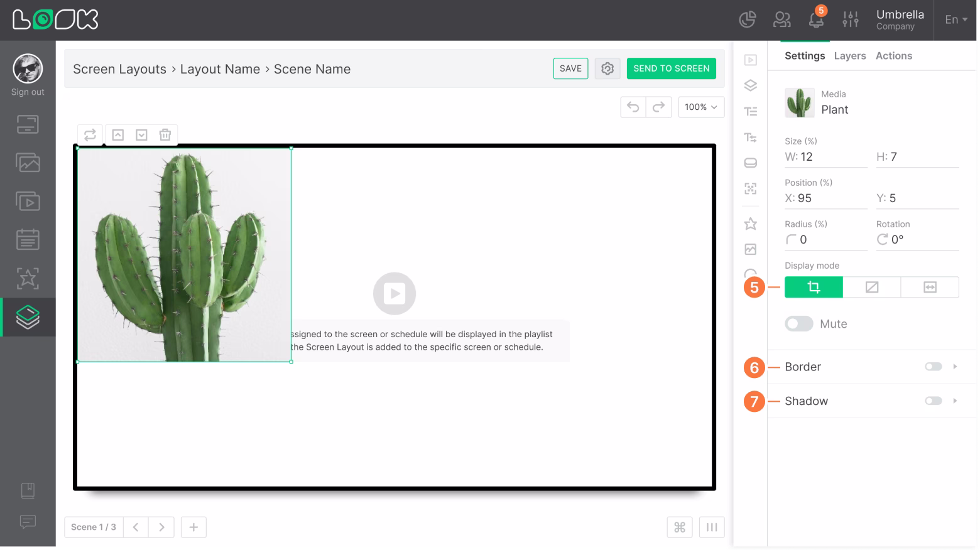The width and height of the screenshot is (980, 550).
Task: Select the Screen Layouts sidebar icon
Action: (28, 317)
